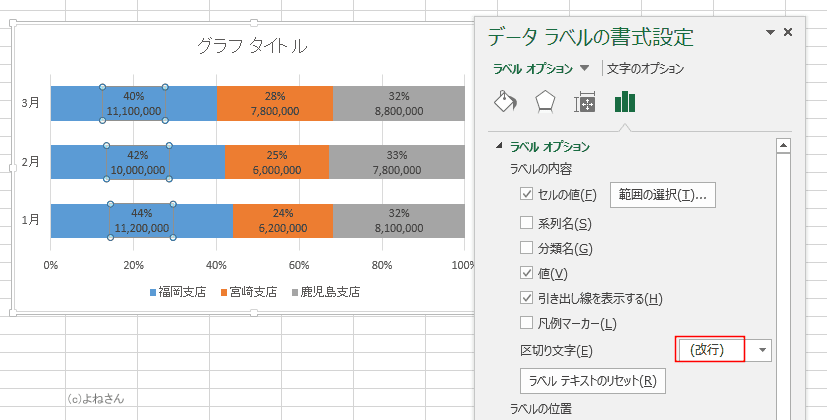Open the Size & Properties icon
Screen dimensions: 827x420
pos(584,102)
